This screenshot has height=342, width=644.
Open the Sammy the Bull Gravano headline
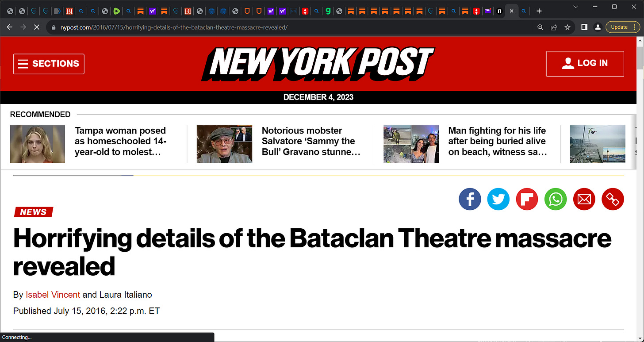pyautogui.click(x=311, y=142)
